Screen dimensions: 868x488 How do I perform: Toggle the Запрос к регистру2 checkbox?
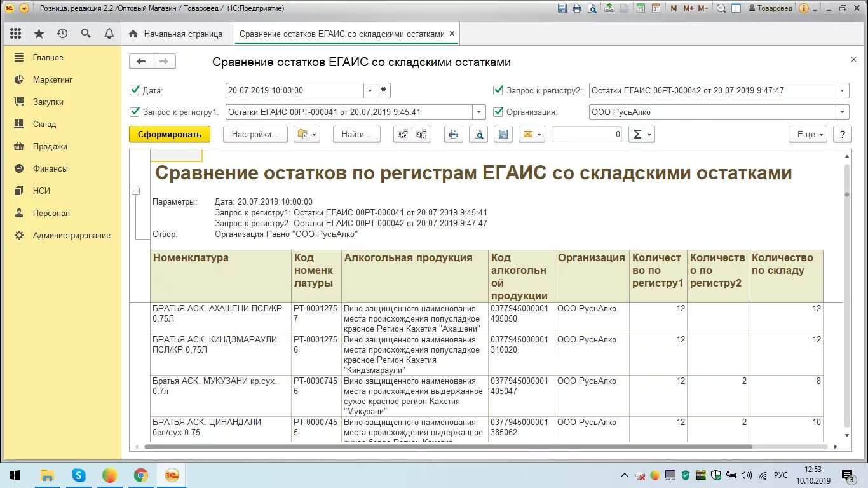(498, 90)
